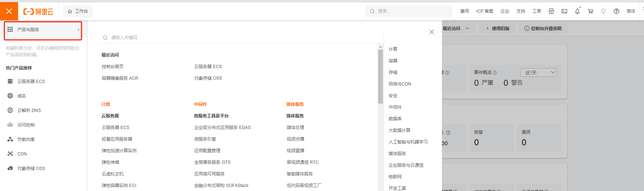Viewport: 644px width, 191px height.
Task: Jump to 安全 category in right index
Action: [x=393, y=95]
